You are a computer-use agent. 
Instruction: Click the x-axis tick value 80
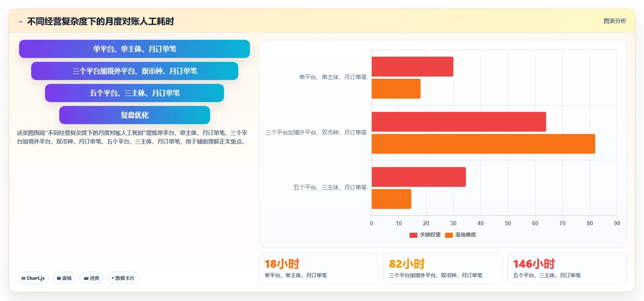coord(590,223)
